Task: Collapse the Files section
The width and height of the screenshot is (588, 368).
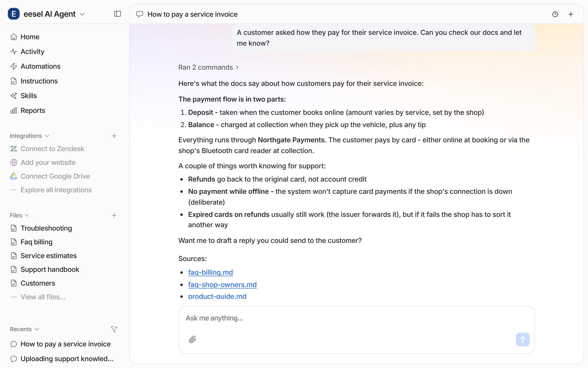Action: 20,215
